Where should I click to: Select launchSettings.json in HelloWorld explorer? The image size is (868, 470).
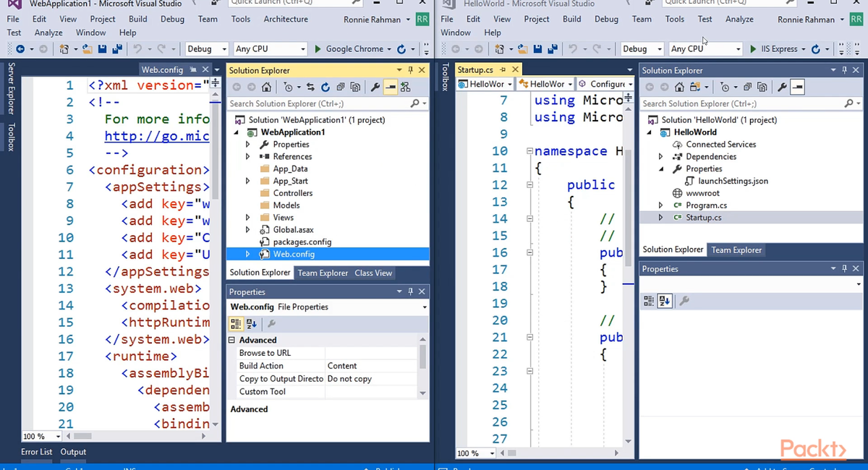tap(733, 181)
